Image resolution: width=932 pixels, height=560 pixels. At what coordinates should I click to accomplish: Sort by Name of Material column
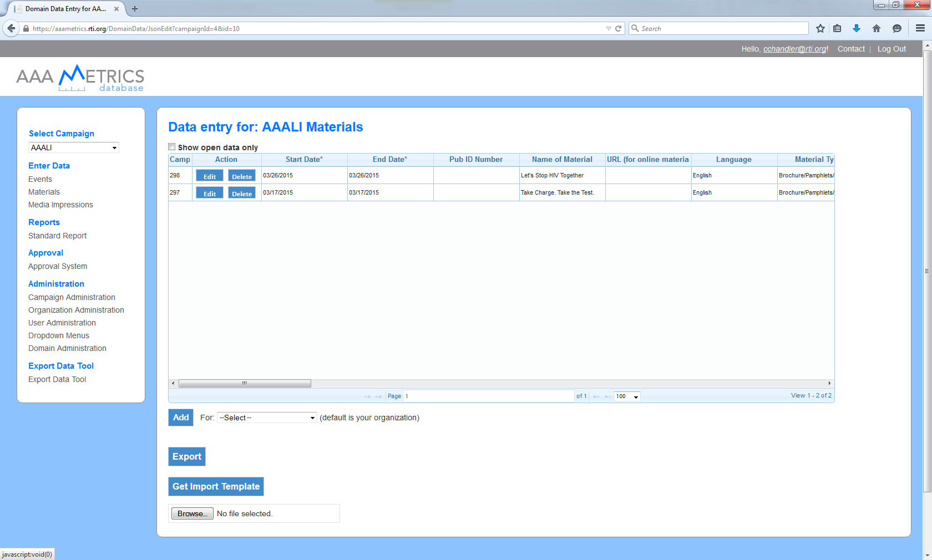[562, 160]
